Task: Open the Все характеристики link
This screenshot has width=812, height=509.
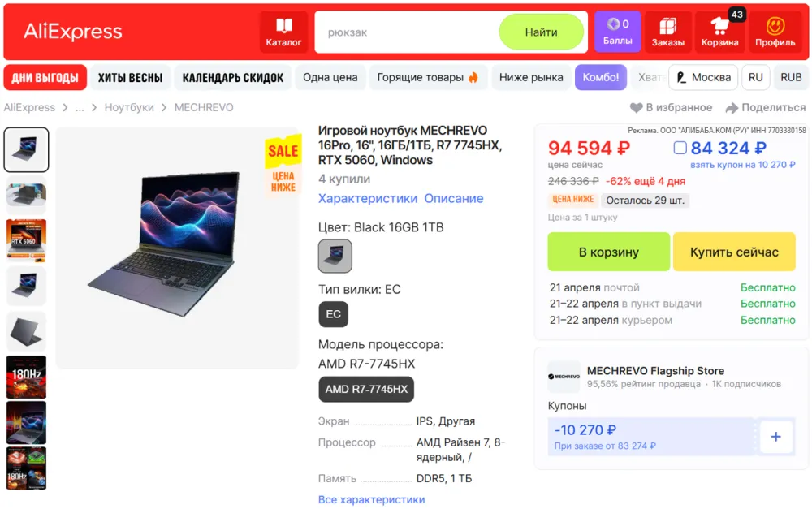Action: 371,500
